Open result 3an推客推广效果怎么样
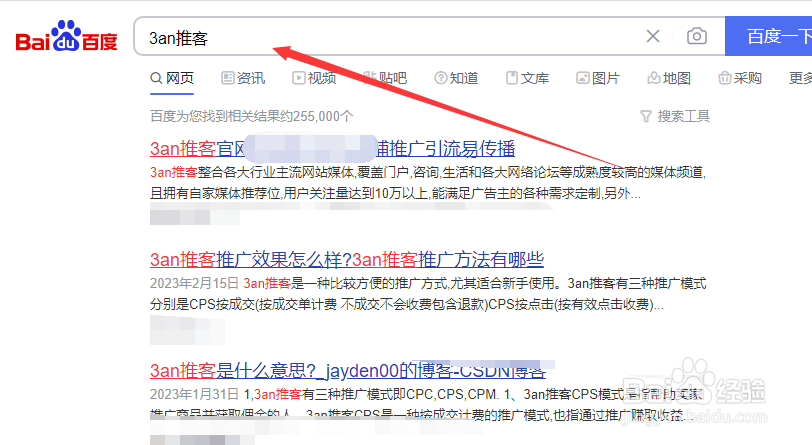Image resolution: width=812 pixels, height=445 pixels. [347, 260]
